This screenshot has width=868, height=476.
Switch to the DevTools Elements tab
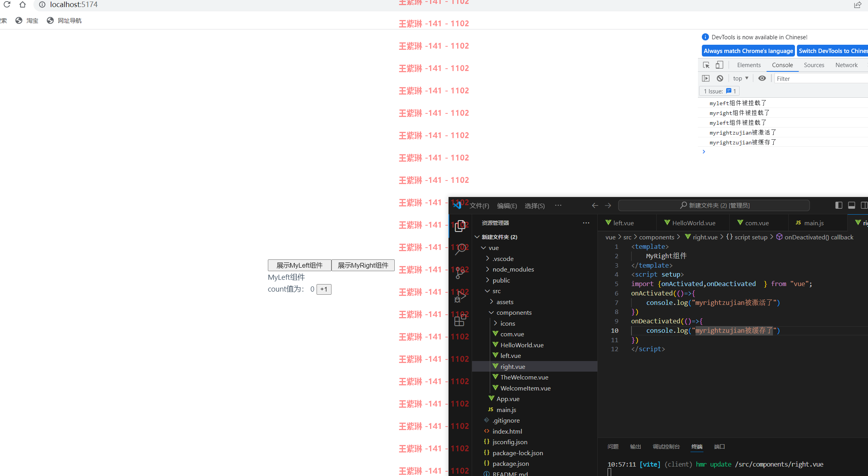tap(749, 65)
